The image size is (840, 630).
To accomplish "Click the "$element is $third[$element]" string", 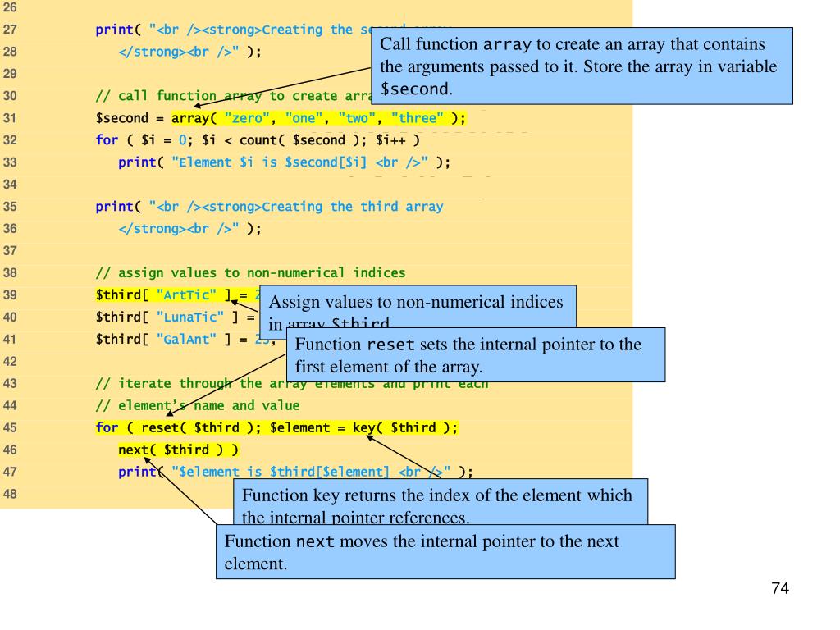I will [311, 472].
